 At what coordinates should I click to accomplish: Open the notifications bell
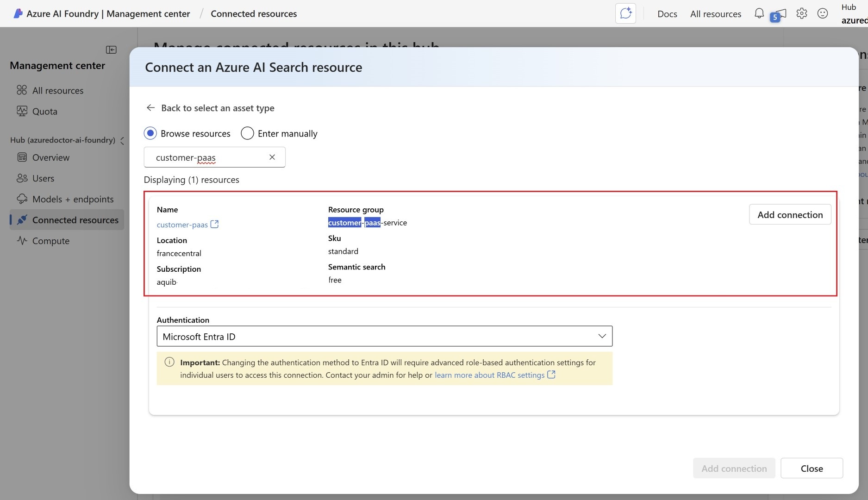click(759, 13)
